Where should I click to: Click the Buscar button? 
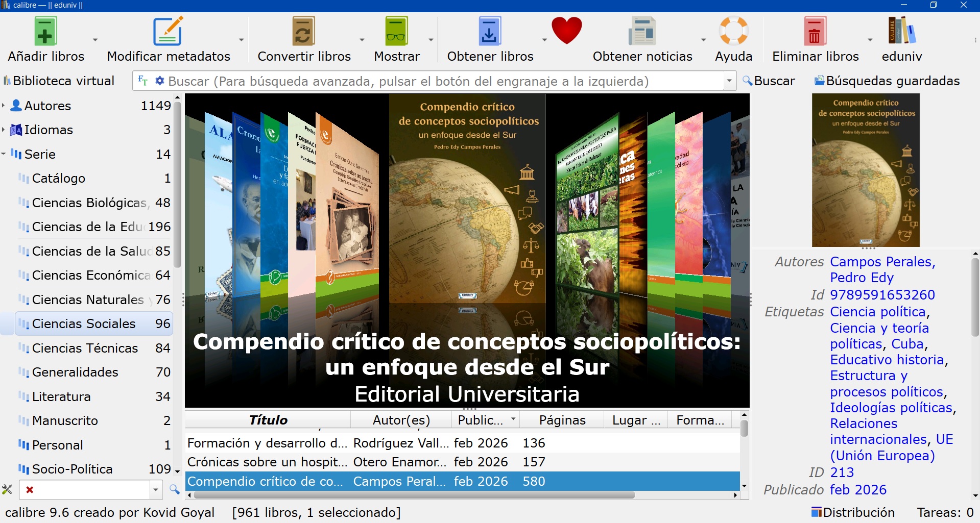coord(769,81)
